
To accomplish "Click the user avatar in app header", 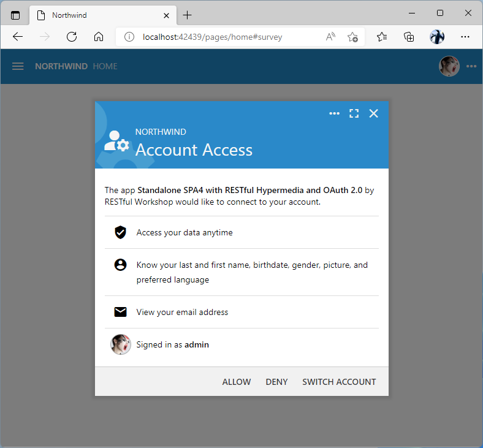I will [x=449, y=66].
